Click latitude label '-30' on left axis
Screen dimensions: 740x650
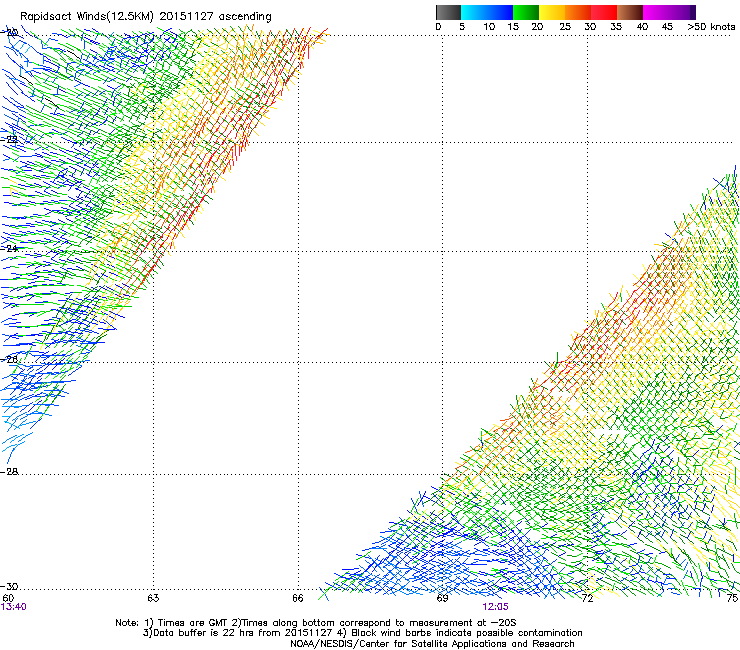(9, 586)
